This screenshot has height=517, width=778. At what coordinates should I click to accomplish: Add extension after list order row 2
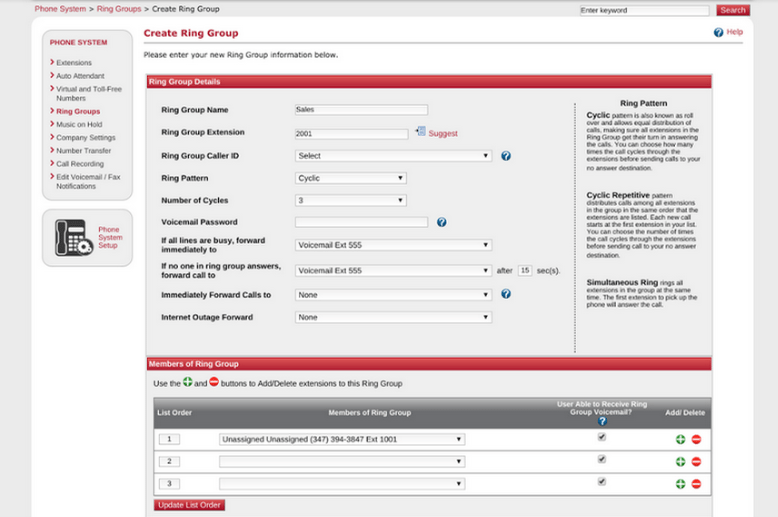click(x=680, y=462)
